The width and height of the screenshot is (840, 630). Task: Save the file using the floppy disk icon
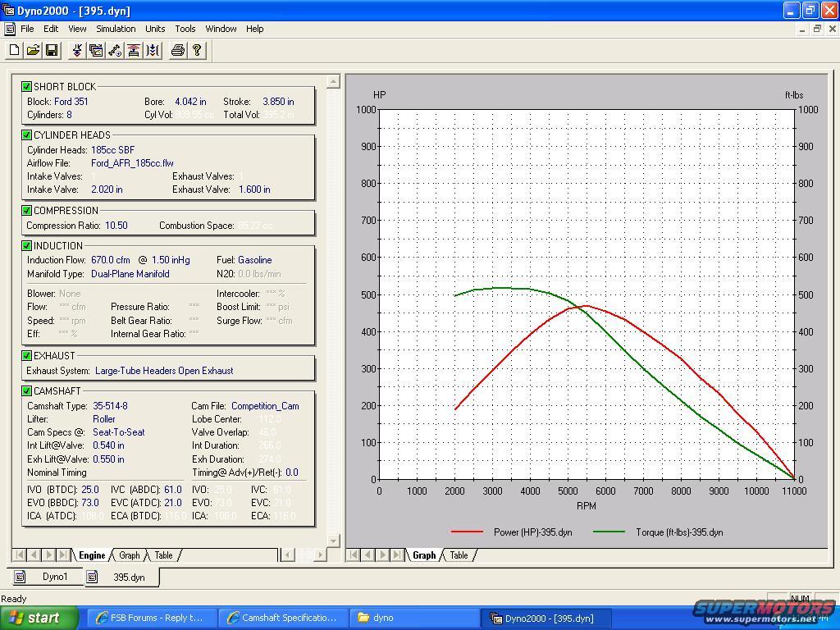tap(51, 51)
